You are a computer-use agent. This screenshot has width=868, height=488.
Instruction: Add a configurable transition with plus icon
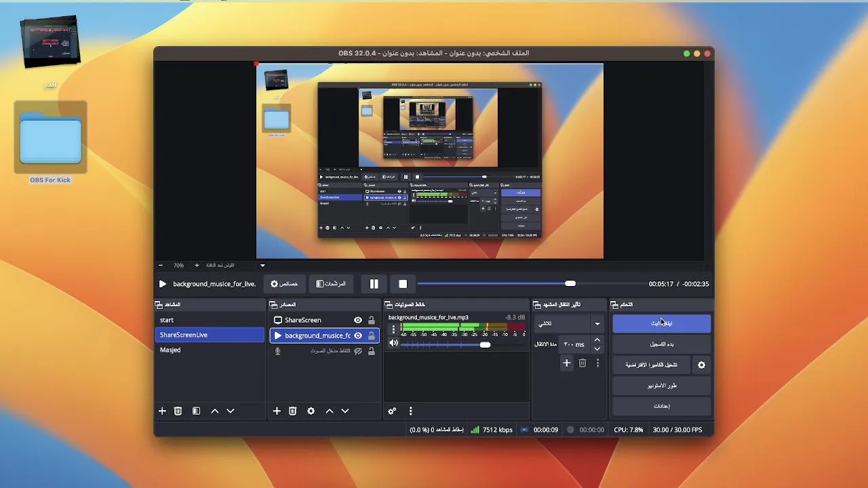pyautogui.click(x=567, y=363)
